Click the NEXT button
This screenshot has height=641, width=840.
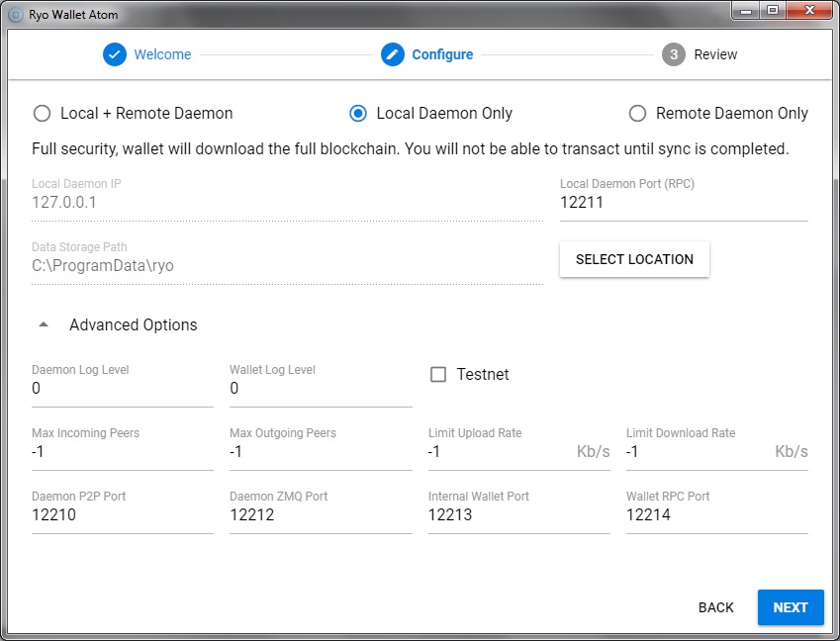(791, 607)
